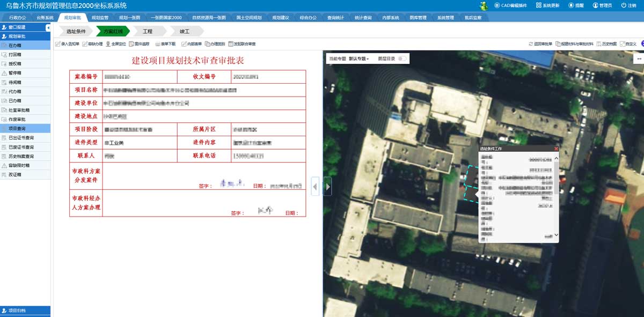644x317 pixels.
Task: Click the 注销 power logout icon
Action: [x=623, y=5]
